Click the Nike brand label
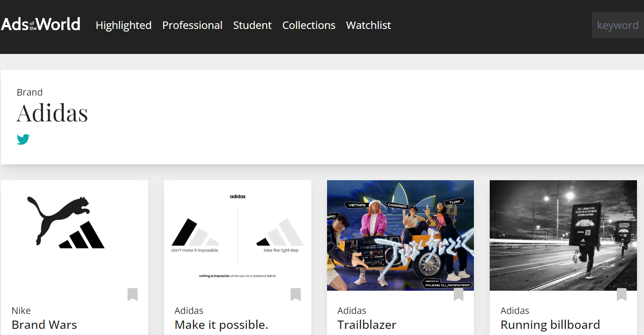 (21, 310)
